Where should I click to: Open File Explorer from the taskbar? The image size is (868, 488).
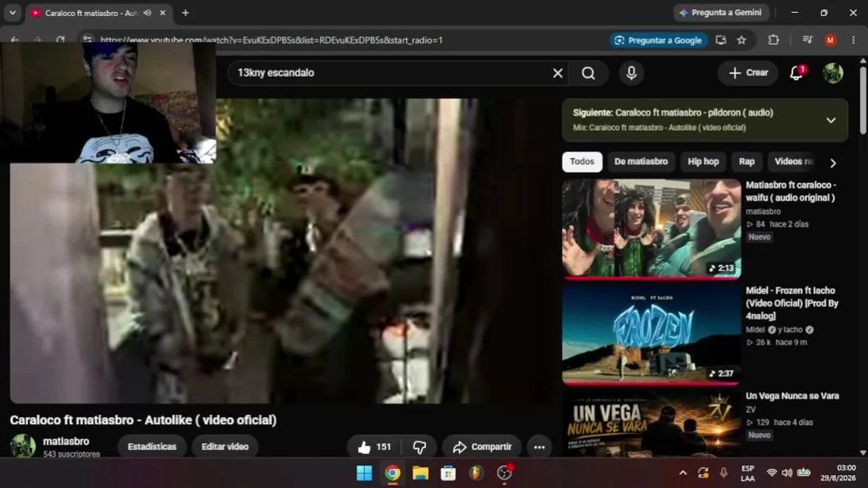click(420, 473)
